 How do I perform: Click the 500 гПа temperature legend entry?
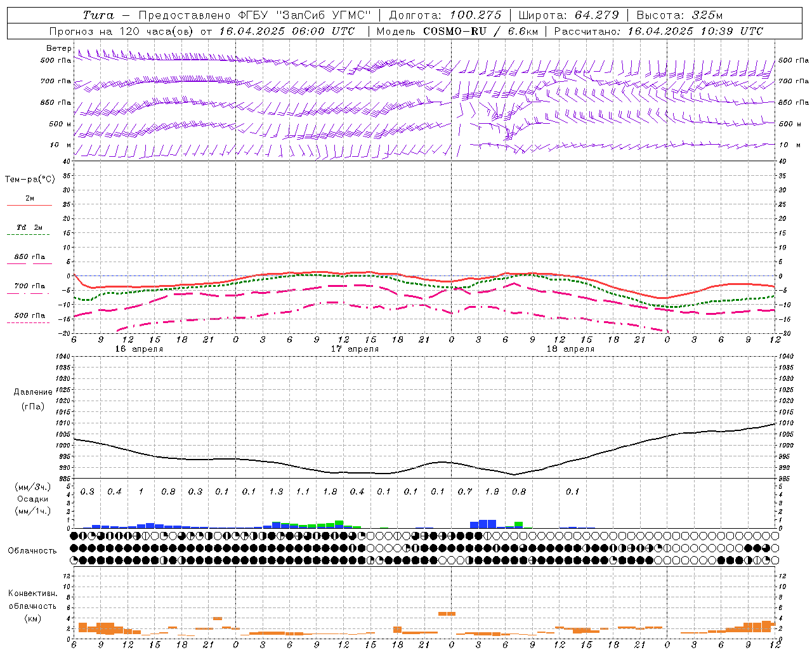pyautogui.click(x=29, y=315)
